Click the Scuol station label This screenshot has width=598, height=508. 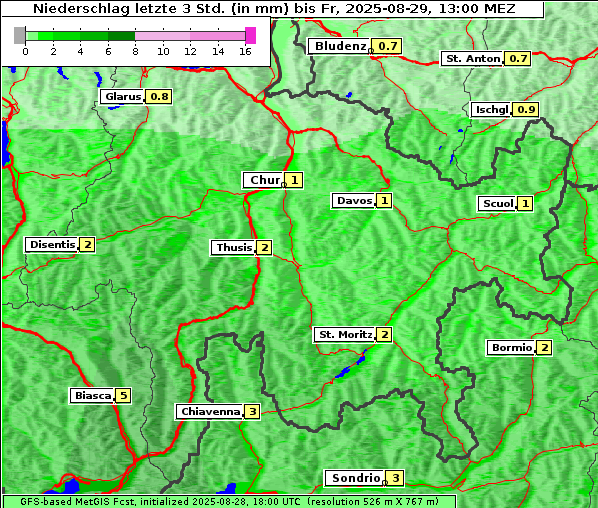click(497, 204)
